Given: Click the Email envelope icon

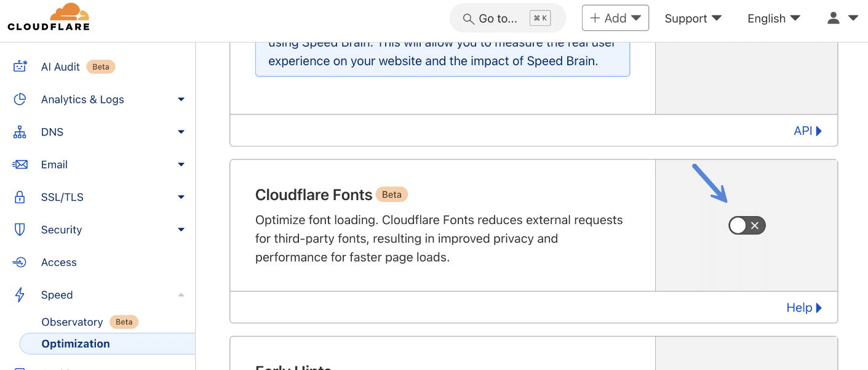Looking at the screenshot, I should click(20, 164).
